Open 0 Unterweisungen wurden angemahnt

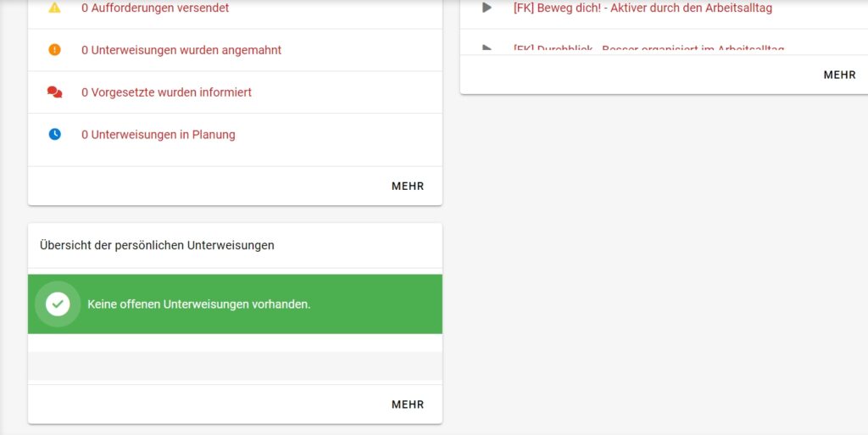click(181, 50)
